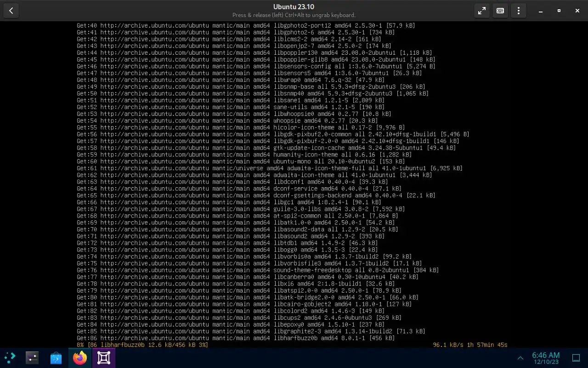Image resolution: width=588 pixels, height=368 pixels.
Task: Click the Get:58 line for gtk-update-icon-cache
Action: click(x=266, y=148)
